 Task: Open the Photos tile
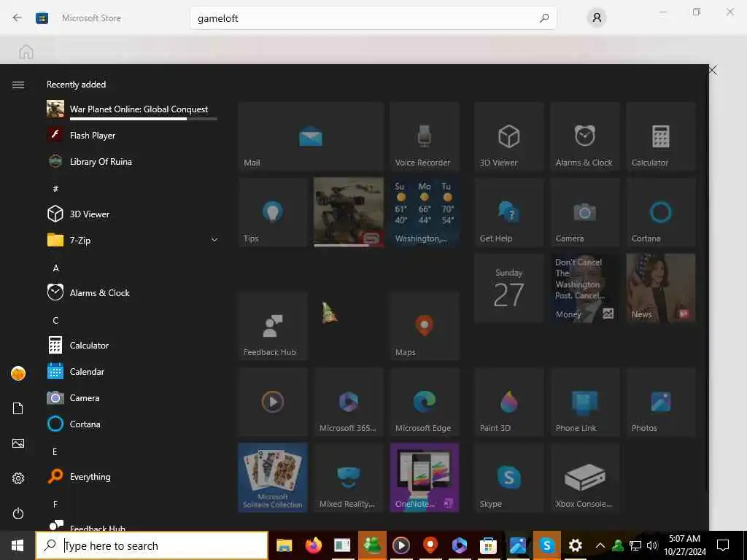[661, 402]
